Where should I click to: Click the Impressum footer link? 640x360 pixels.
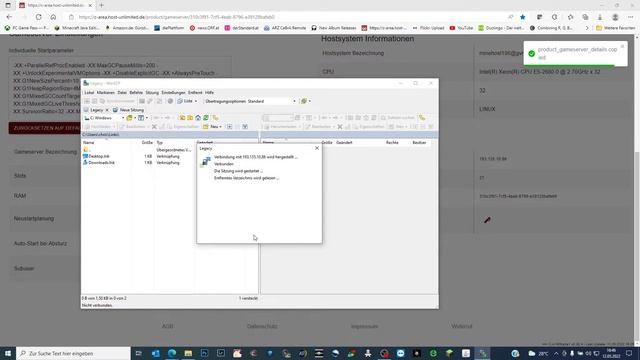coord(364,327)
